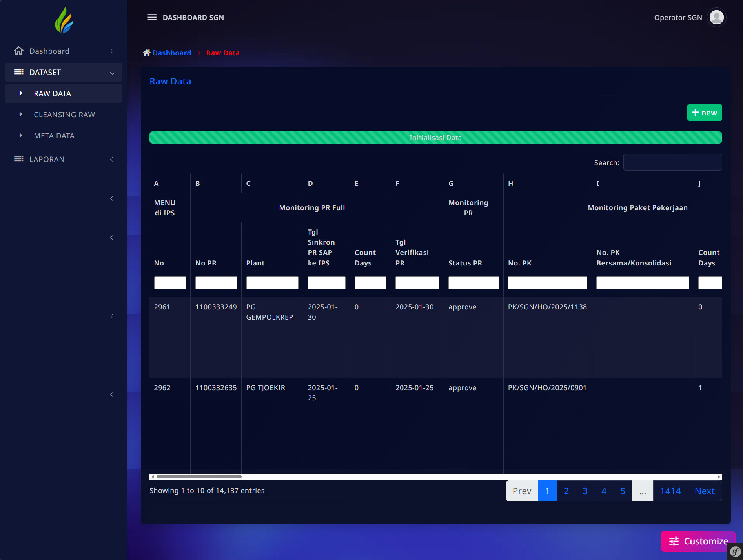743x560 pixels.
Task: Focus the Plant column filter field
Action: pos(272,283)
